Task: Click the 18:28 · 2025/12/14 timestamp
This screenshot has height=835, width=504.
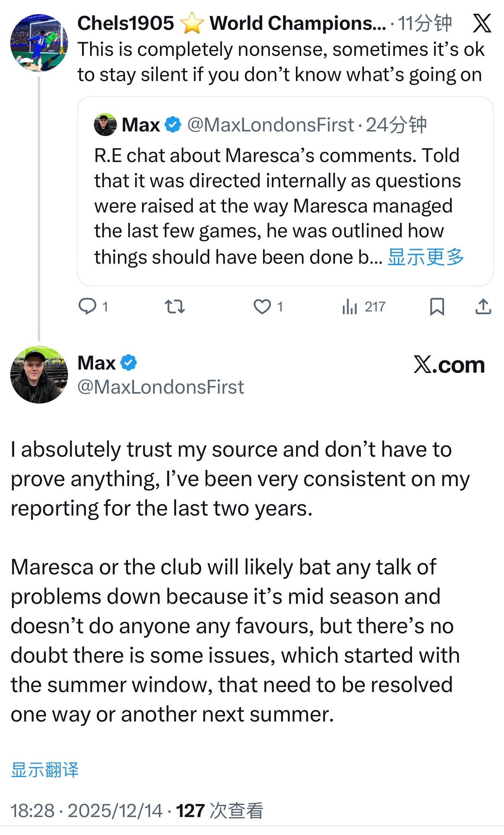Action: point(87,811)
